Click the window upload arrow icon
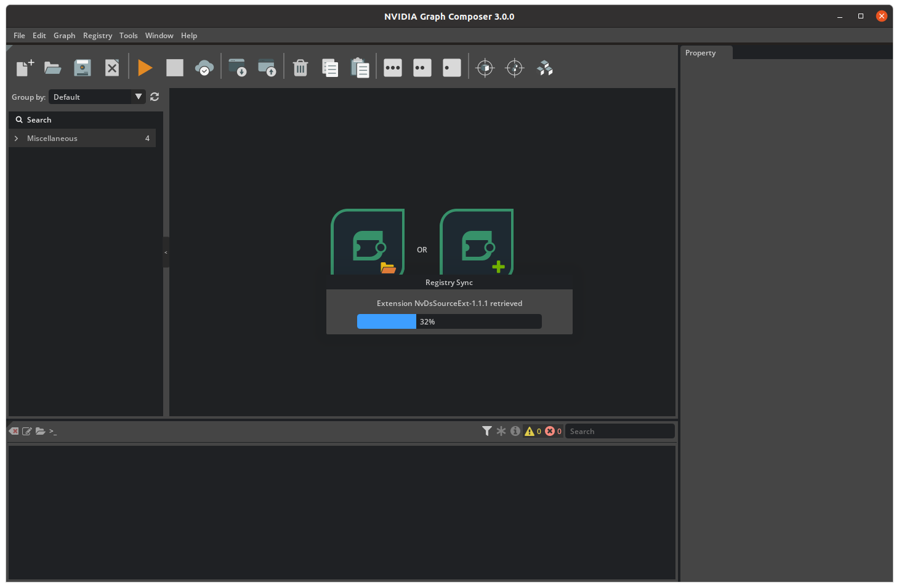Screen dimensions: 899x588 [x=267, y=68]
